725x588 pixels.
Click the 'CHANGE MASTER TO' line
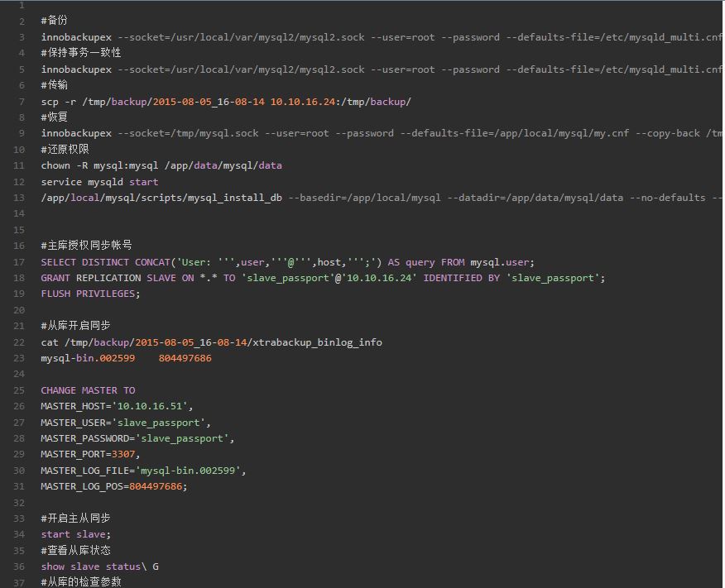click(88, 390)
